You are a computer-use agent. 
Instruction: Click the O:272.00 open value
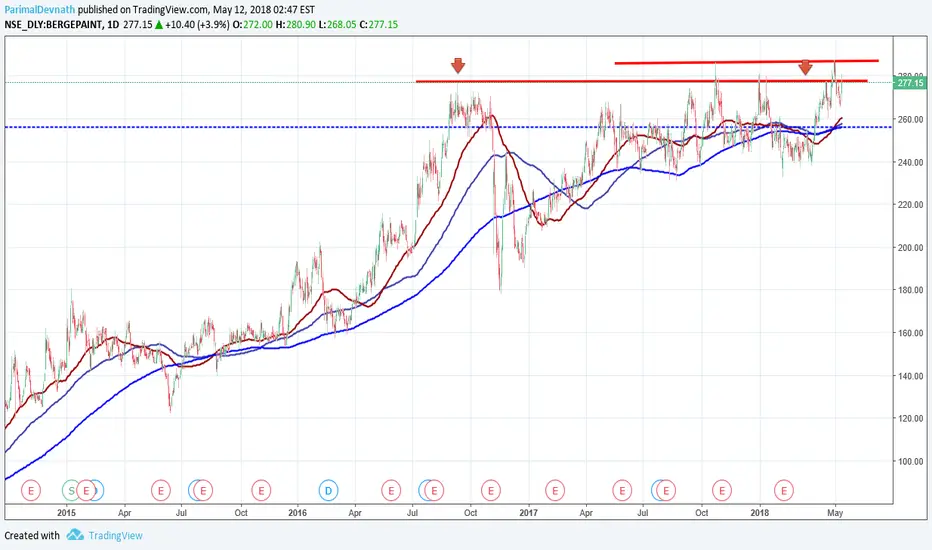[253, 24]
